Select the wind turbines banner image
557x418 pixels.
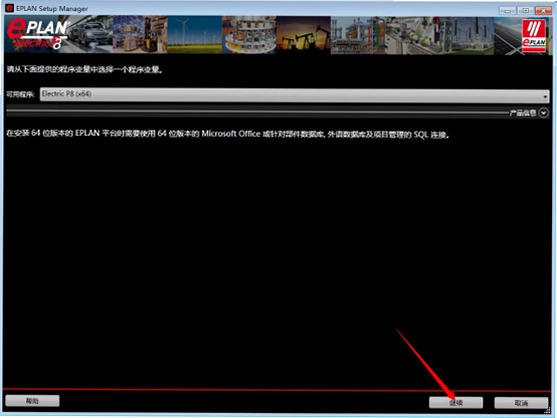195,35
